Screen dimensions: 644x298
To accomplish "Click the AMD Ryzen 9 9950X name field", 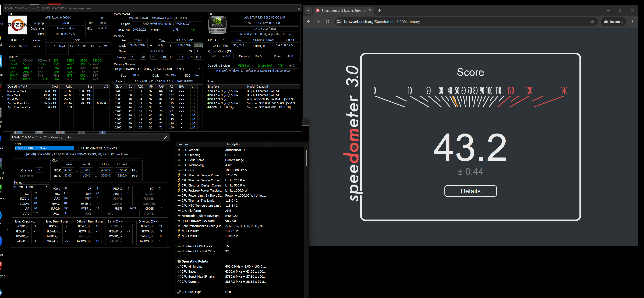I will [x=58, y=17].
